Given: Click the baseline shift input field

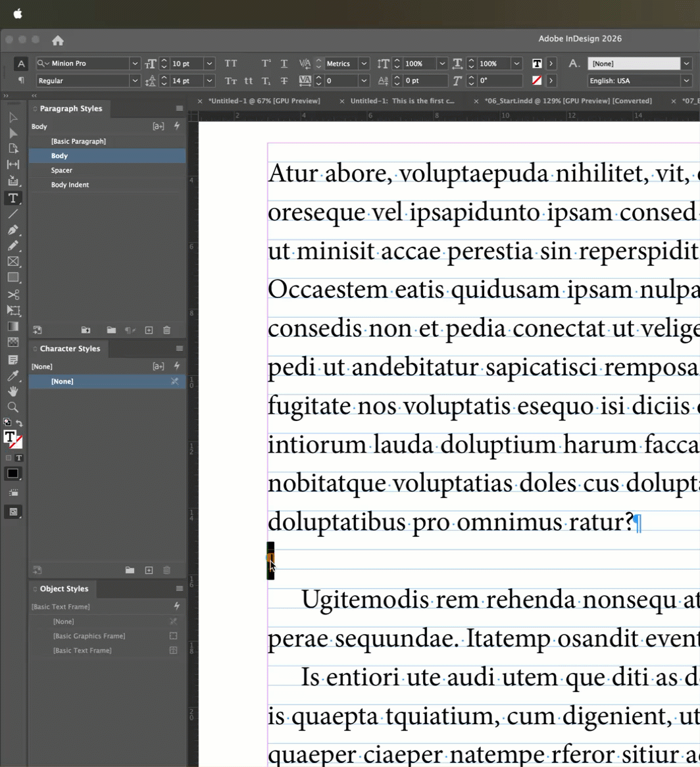Looking at the screenshot, I should click(425, 81).
